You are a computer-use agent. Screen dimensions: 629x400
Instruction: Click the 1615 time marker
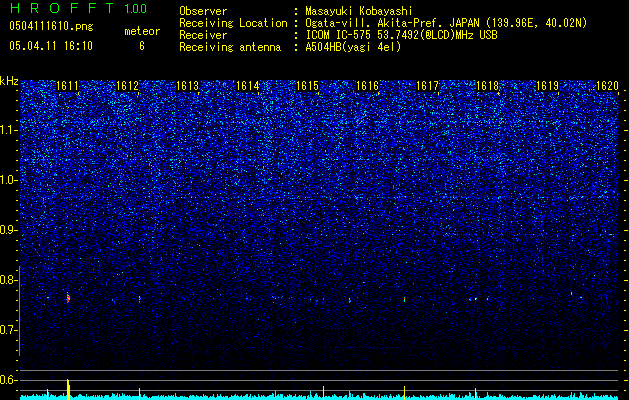tap(308, 86)
